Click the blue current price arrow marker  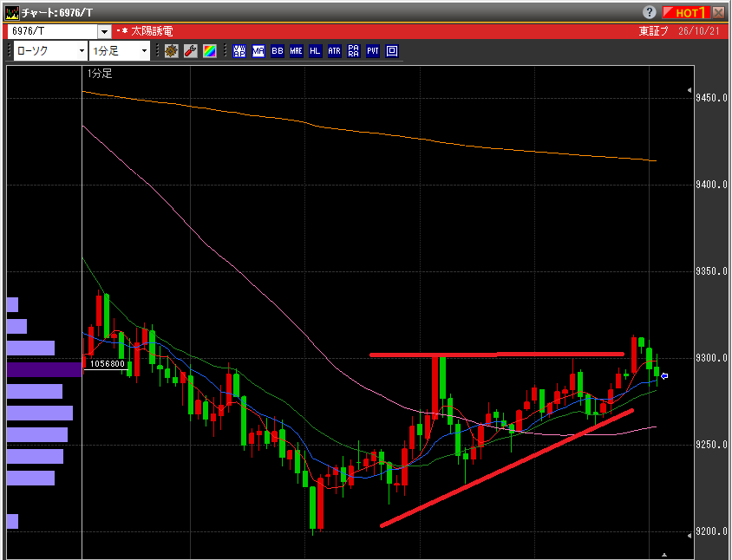664,375
